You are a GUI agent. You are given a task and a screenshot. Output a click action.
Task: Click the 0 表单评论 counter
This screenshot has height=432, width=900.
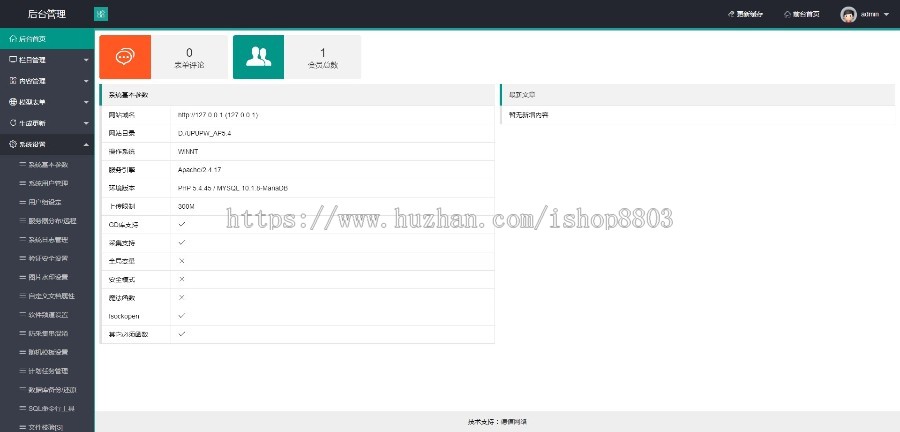point(189,59)
